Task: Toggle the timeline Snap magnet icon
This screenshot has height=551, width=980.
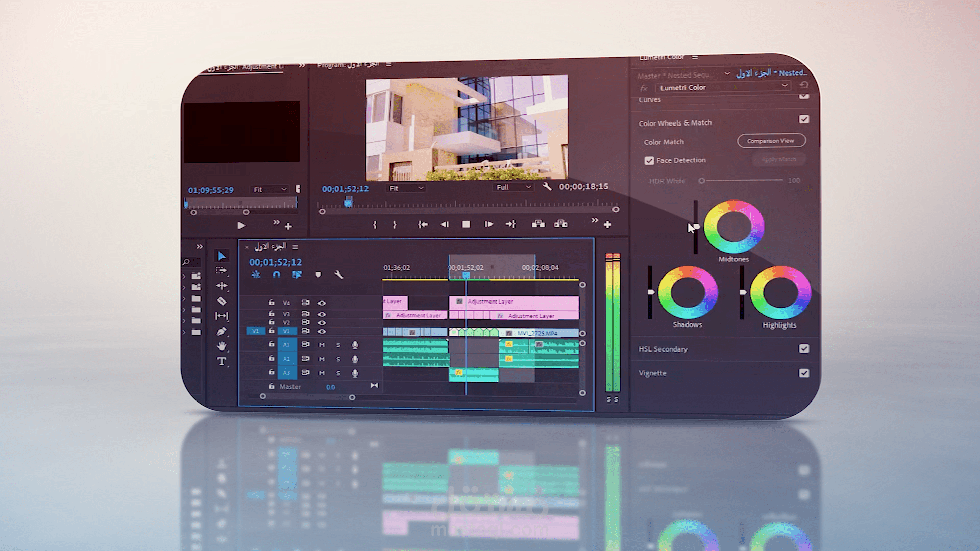Action: [x=276, y=274]
